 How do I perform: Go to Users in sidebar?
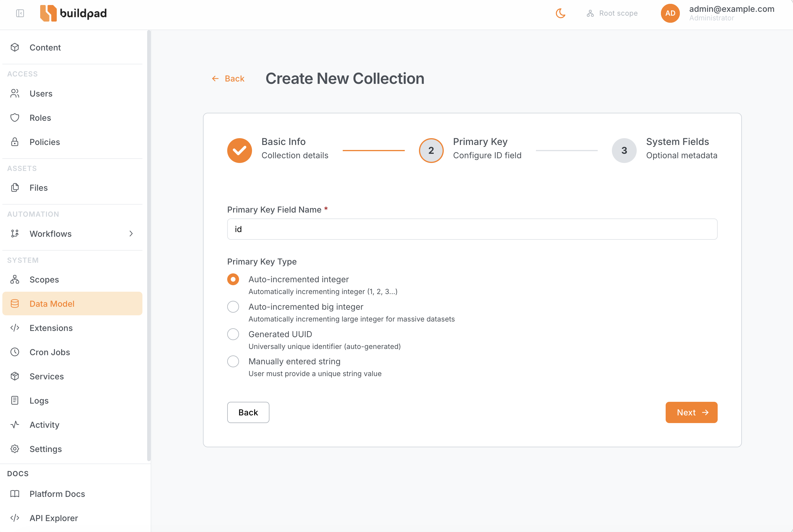tap(72, 93)
